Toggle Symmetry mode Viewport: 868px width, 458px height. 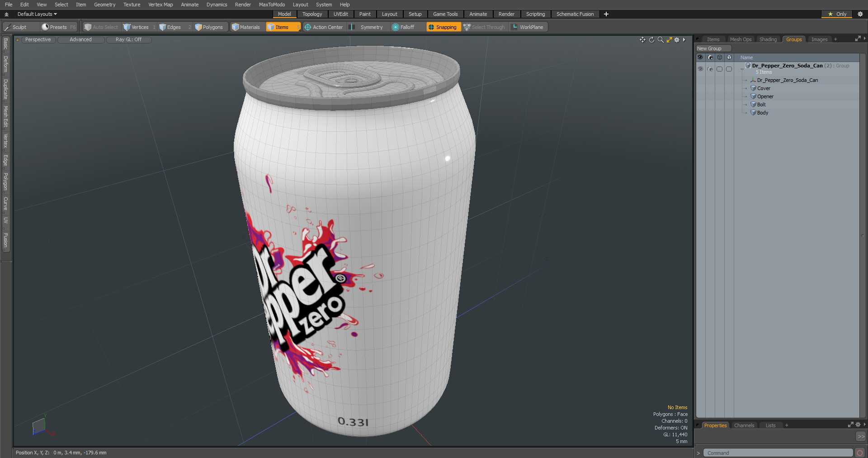(x=367, y=27)
